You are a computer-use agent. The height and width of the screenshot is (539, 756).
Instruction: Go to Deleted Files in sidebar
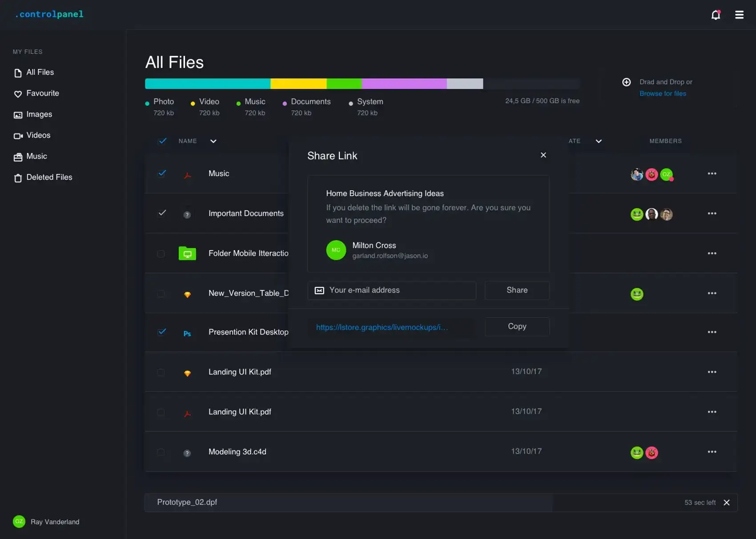[x=49, y=177]
